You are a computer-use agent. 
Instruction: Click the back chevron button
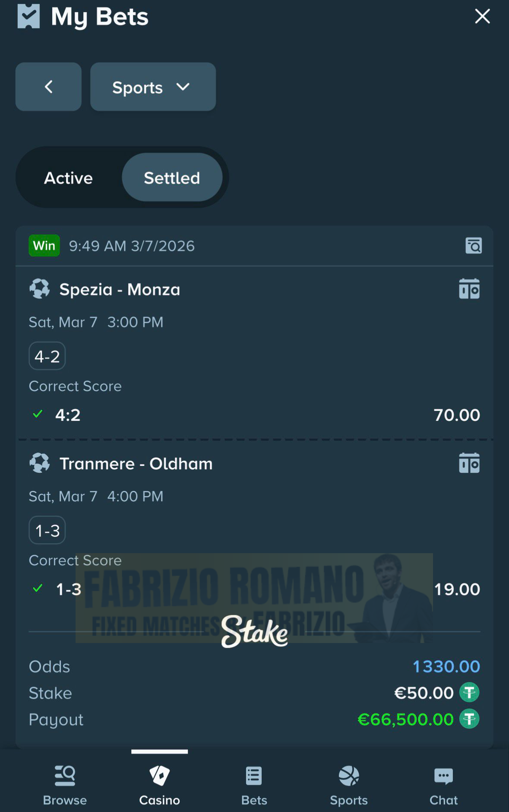coord(48,86)
